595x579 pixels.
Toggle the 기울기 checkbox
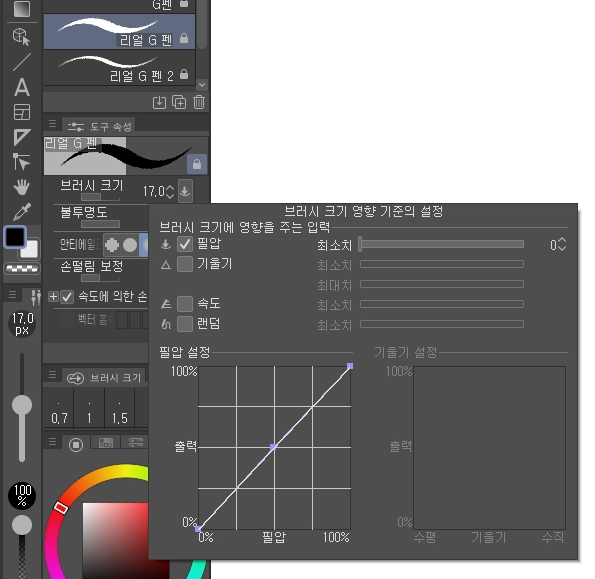[185, 264]
